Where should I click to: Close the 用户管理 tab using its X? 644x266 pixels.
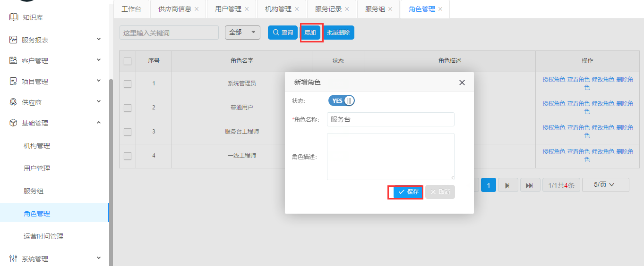click(247, 9)
